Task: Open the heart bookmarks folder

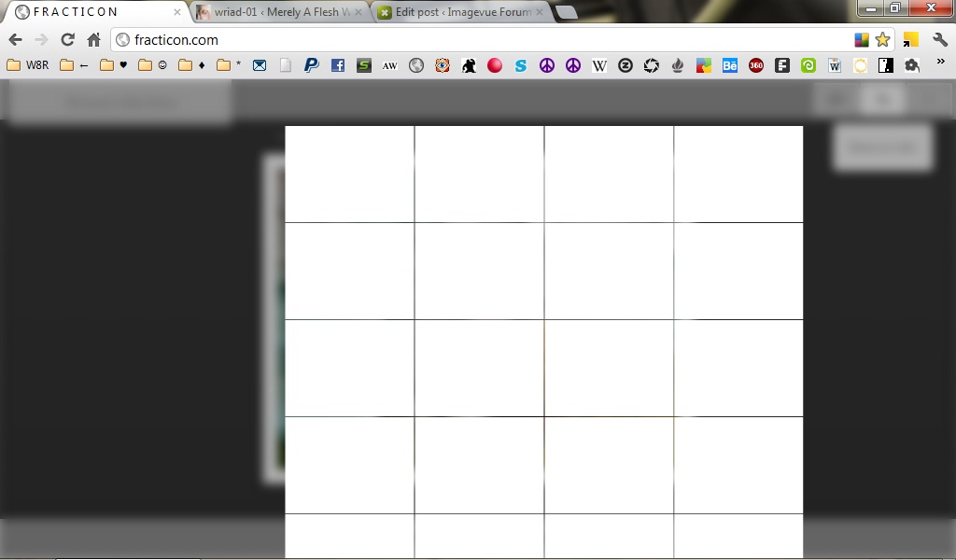Action: pyautogui.click(x=114, y=65)
